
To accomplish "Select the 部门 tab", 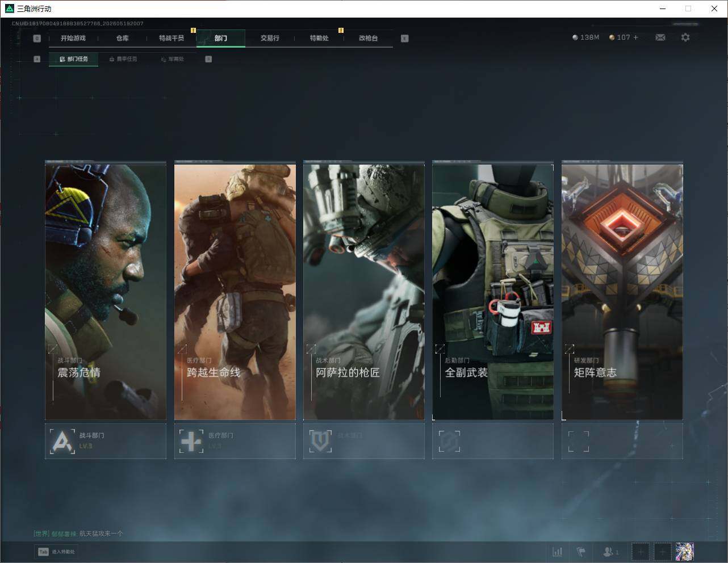I will tap(221, 39).
